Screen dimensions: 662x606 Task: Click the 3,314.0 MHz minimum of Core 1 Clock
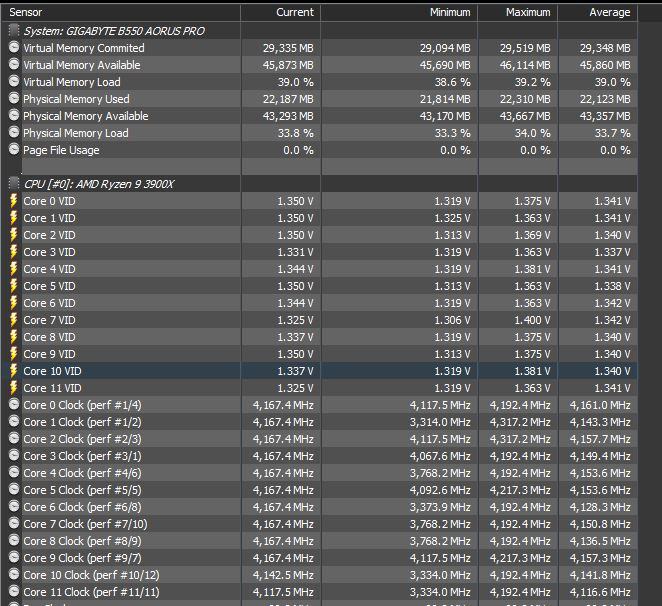coord(440,422)
